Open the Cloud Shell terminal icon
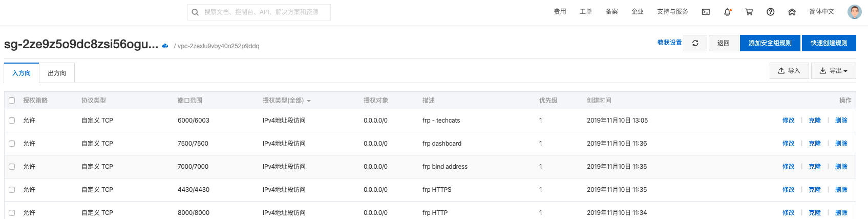868x219 pixels. 706,12
